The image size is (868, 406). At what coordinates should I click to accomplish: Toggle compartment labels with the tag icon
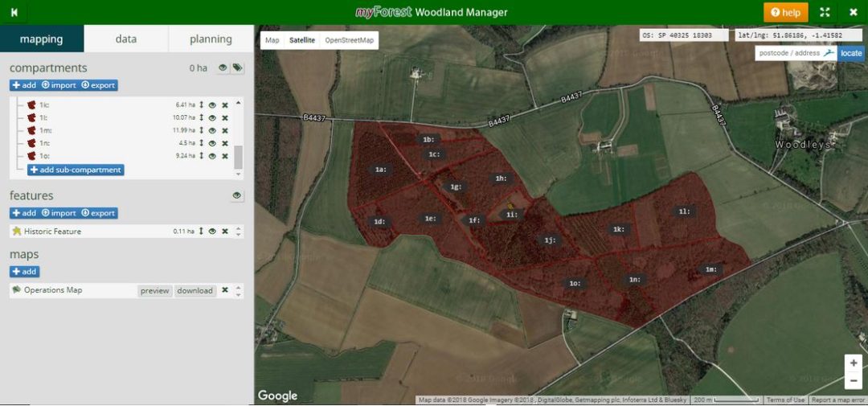[x=237, y=68]
